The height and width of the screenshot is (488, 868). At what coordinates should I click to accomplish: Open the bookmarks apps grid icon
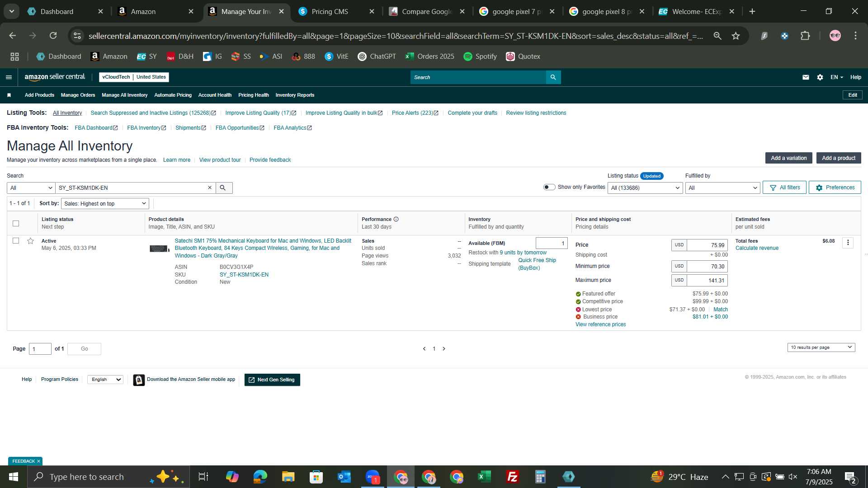click(x=15, y=56)
